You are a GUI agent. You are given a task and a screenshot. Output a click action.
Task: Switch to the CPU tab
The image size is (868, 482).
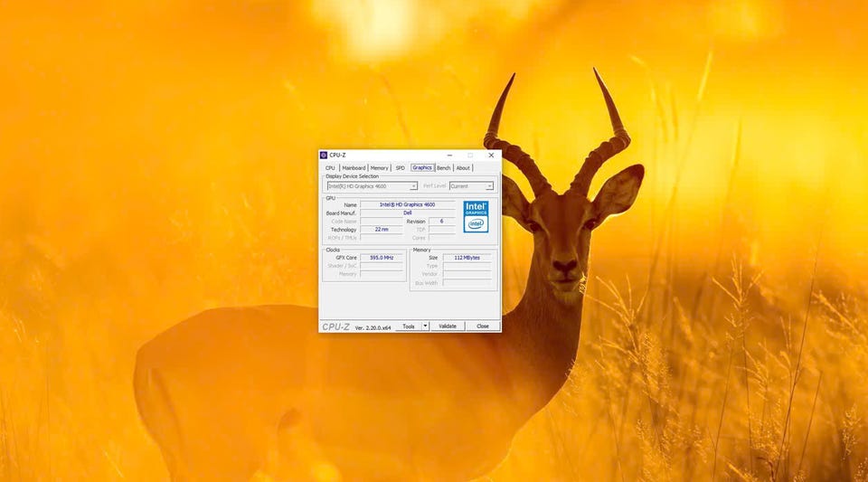coord(331,167)
